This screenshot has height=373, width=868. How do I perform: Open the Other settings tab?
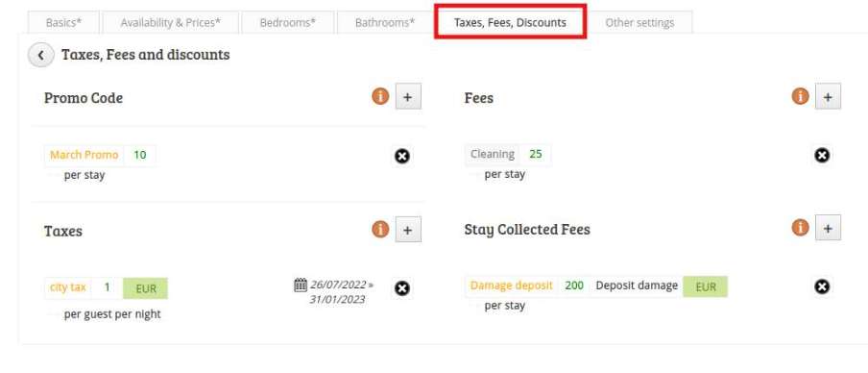[639, 23]
